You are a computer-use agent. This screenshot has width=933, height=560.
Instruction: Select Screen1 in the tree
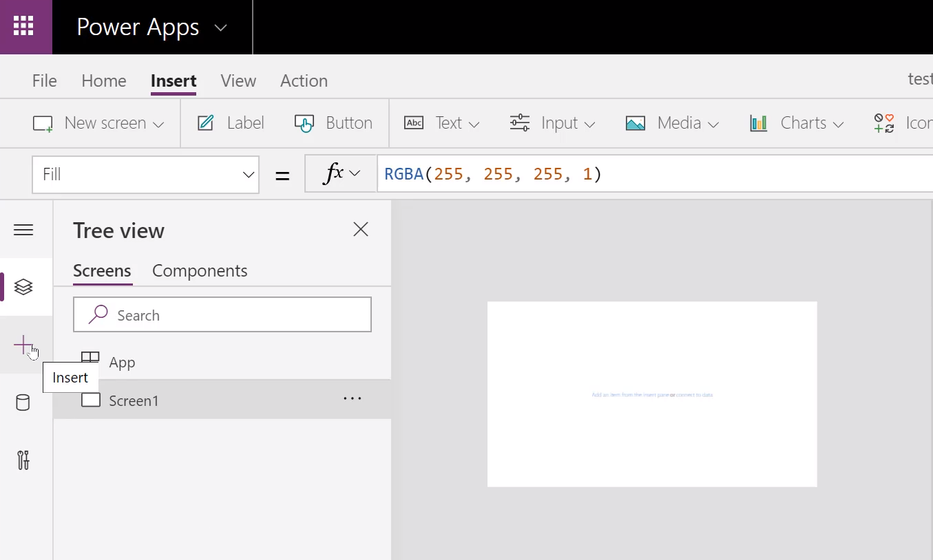[x=222, y=399]
